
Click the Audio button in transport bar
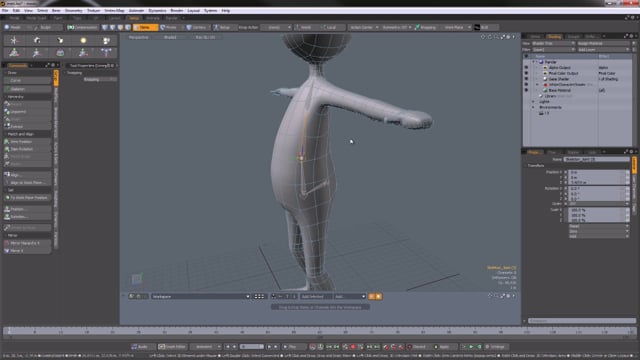[140, 347]
